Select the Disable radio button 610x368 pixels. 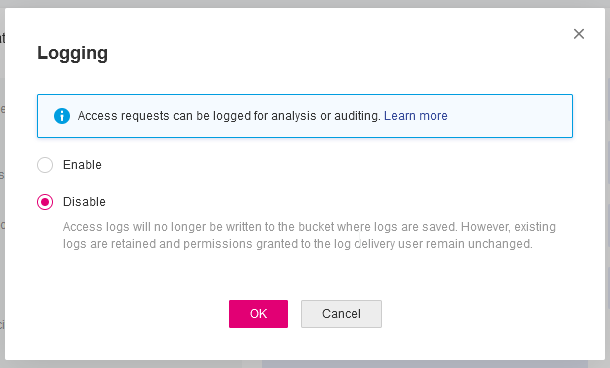45,202
